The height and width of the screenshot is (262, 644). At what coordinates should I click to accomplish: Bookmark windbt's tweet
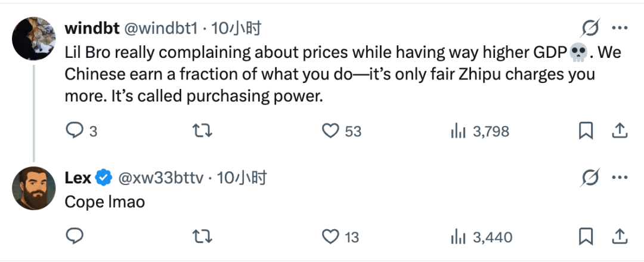(x=586, y=131)
